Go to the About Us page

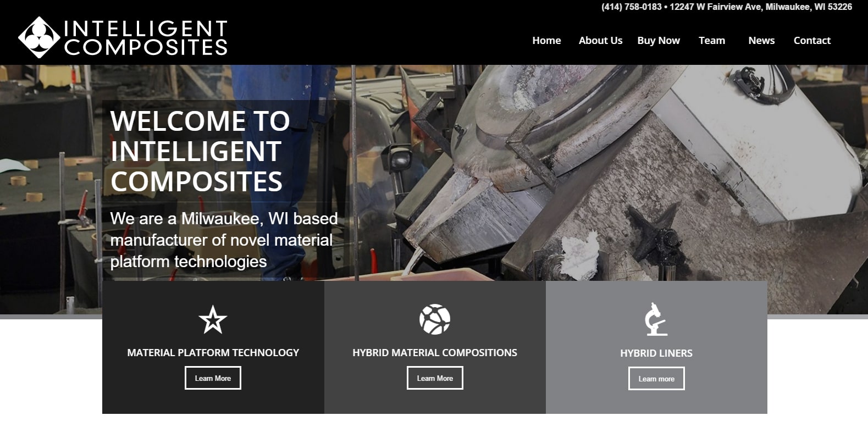(x=600, y=41)
